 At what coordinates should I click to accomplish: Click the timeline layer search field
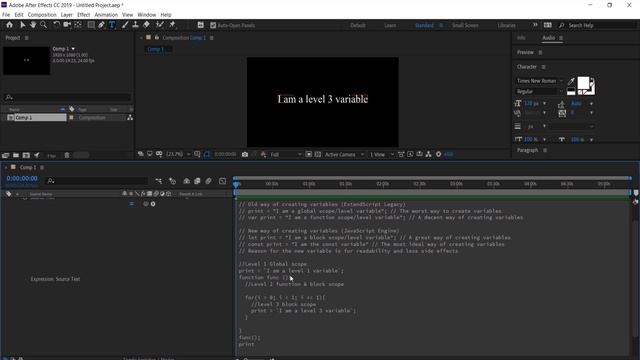coord(96,181)
